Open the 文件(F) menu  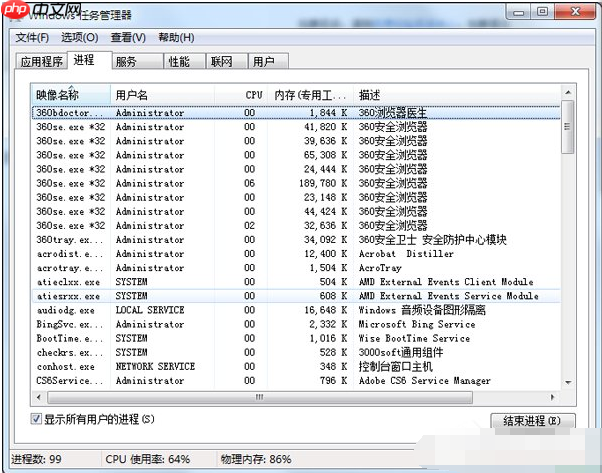(32, 38)
